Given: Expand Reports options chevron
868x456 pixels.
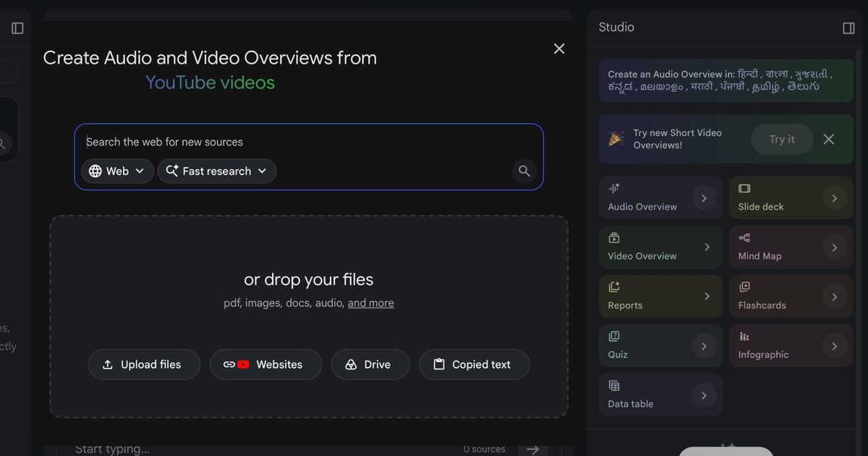Looking at the screenshot, I should click(x=707, y=296).
